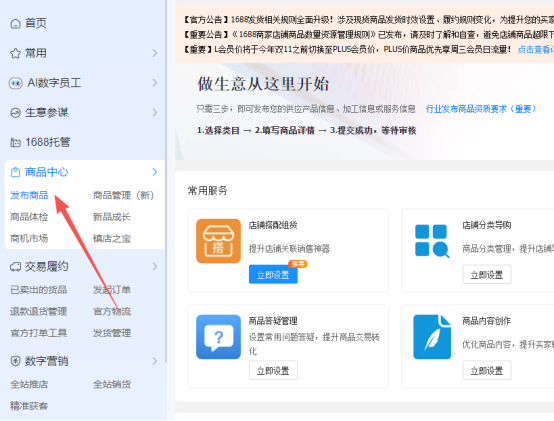Click the blue 店铺分类导购 grid icon
The width and height of the screenshot is (554, 421).
click(432, 241)
